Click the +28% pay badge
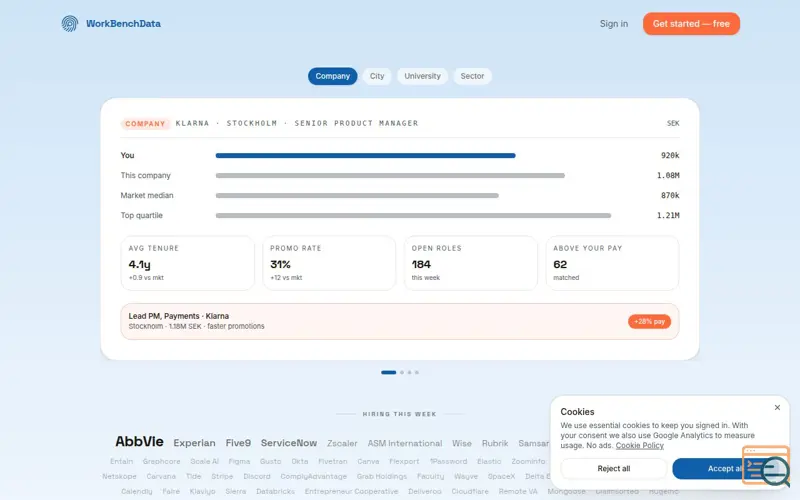The width and height of the screenshot is (800, 500). 649,321
